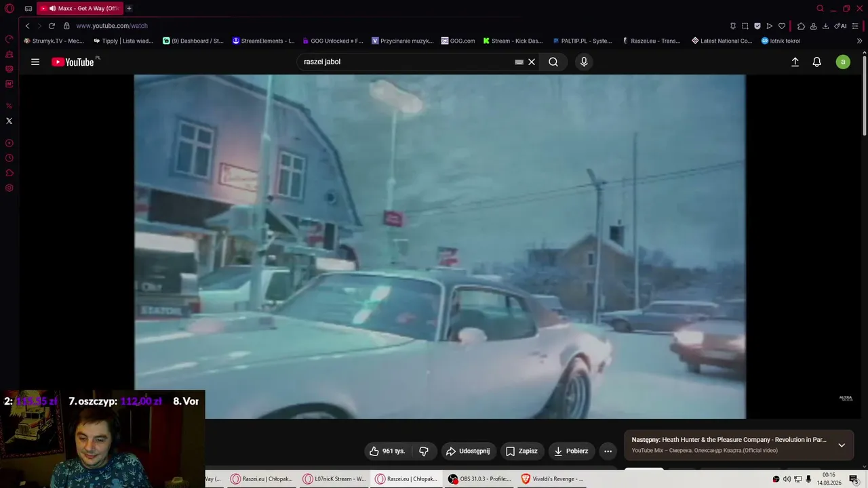Open the StreamElements bookmark
868x488 pixels.
tap(264, 41)
